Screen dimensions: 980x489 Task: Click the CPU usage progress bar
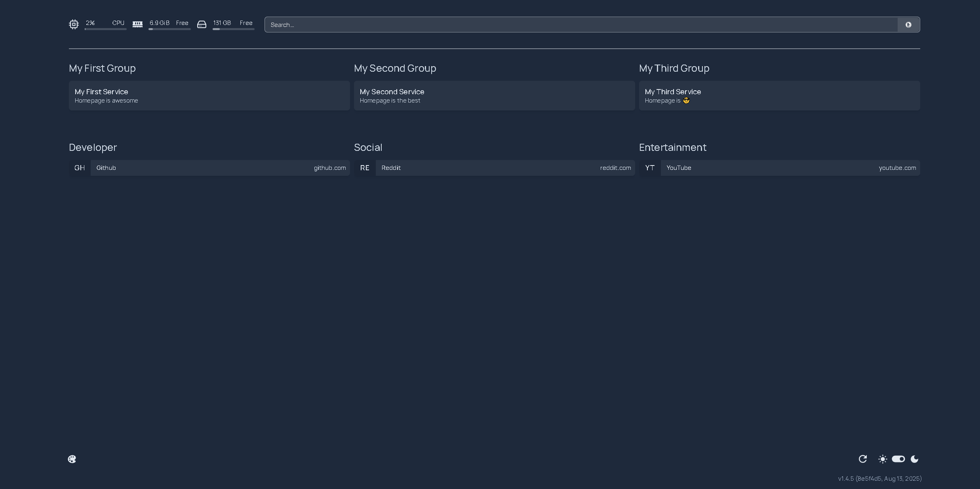pos(105,29)
